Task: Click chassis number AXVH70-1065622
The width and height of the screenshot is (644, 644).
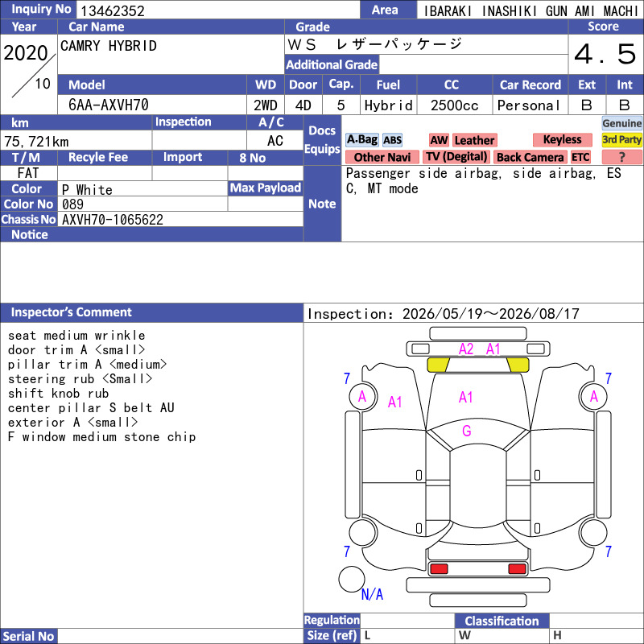Action: pos(113,220)
